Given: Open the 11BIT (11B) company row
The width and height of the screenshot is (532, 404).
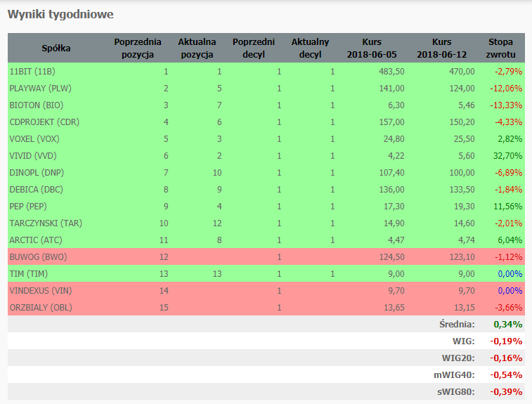Looking at the screenshot, I should tap(32, 71).
